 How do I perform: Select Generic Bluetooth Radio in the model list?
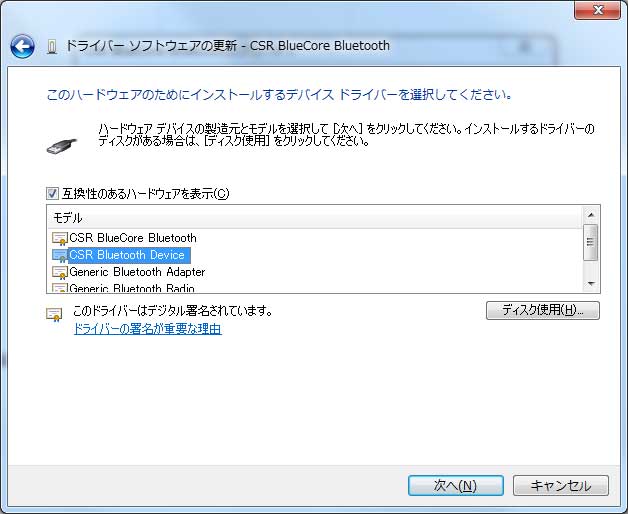coord(132,288)
